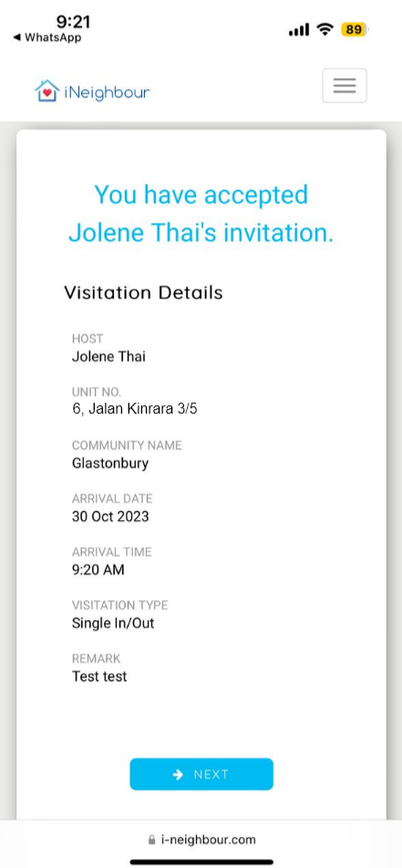
Task: Tap the community name Glastonbury
Action: (x=110, y=464)
